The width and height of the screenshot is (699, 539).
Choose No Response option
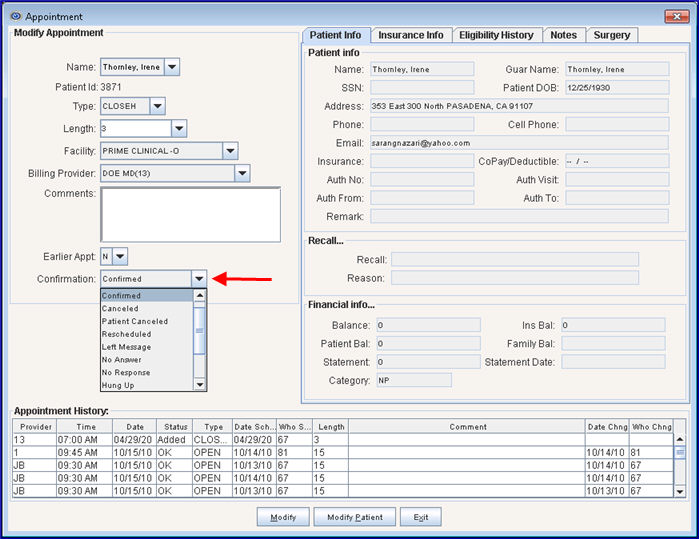(x=147, y=372)
